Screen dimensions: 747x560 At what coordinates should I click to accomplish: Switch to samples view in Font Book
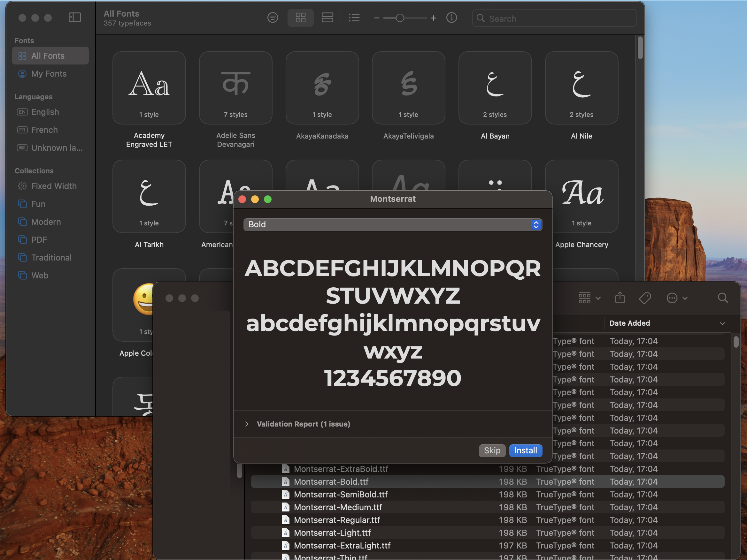[x=327, y=18]
